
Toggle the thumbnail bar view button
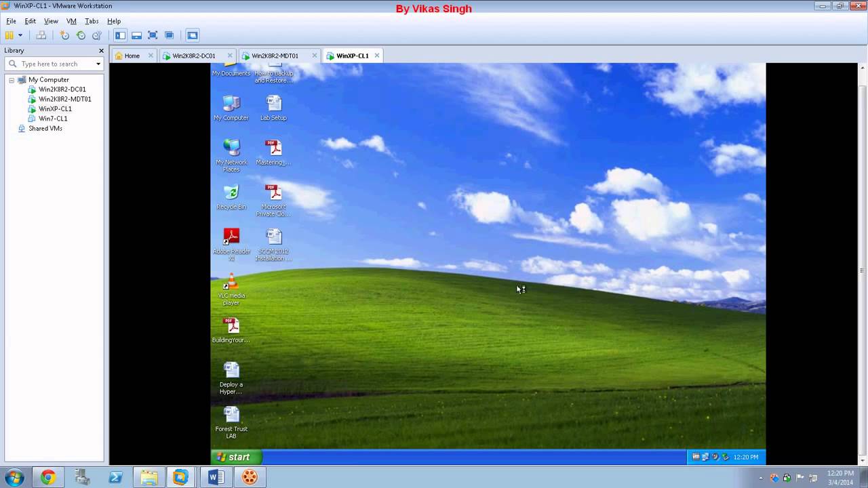point(136,35)
